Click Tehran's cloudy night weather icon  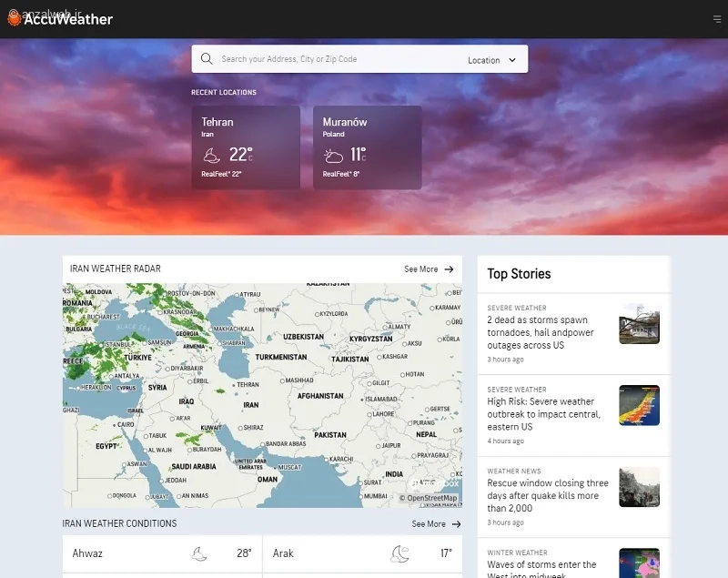pyautogui.click(x=212, y=155)
